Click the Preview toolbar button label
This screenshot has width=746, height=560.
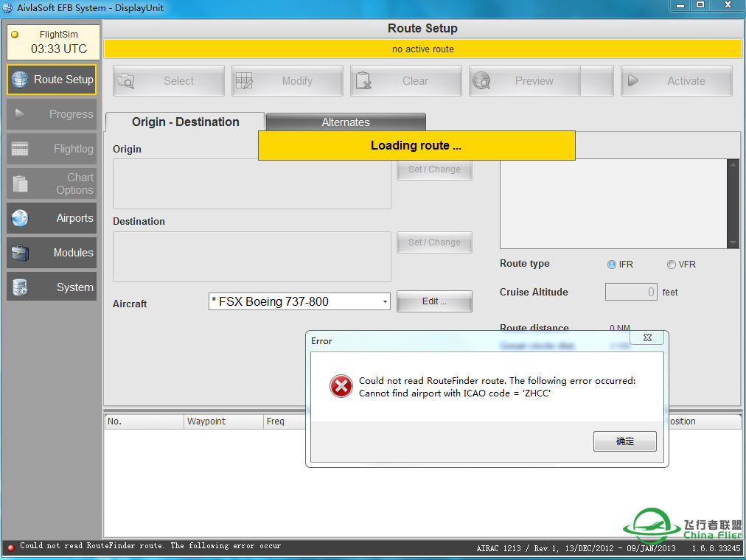[x=534, y=81]
